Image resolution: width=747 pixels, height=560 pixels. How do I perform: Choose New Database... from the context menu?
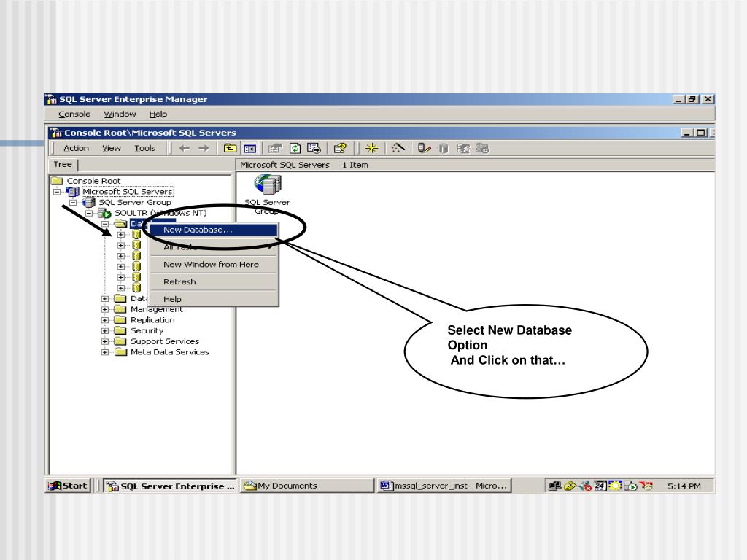click(x=214, y=230)
